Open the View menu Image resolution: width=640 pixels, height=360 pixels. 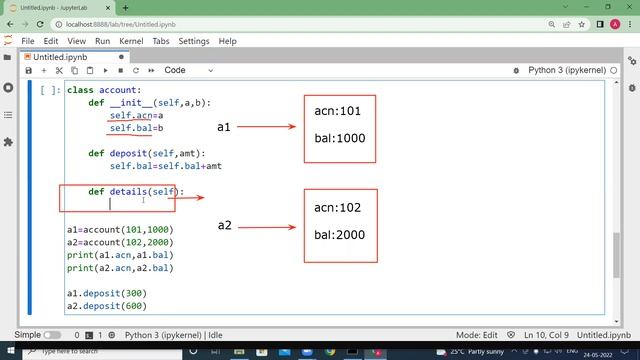click(76, 41)
